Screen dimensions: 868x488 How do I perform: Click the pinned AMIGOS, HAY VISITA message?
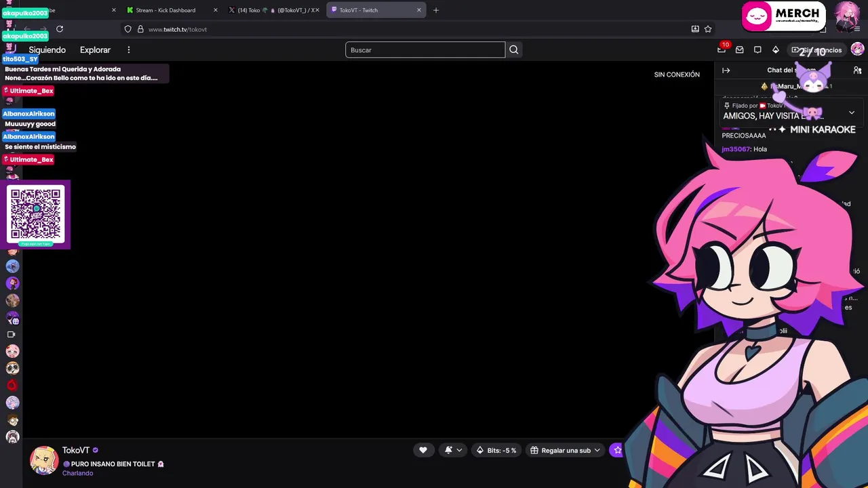point(773,116)
